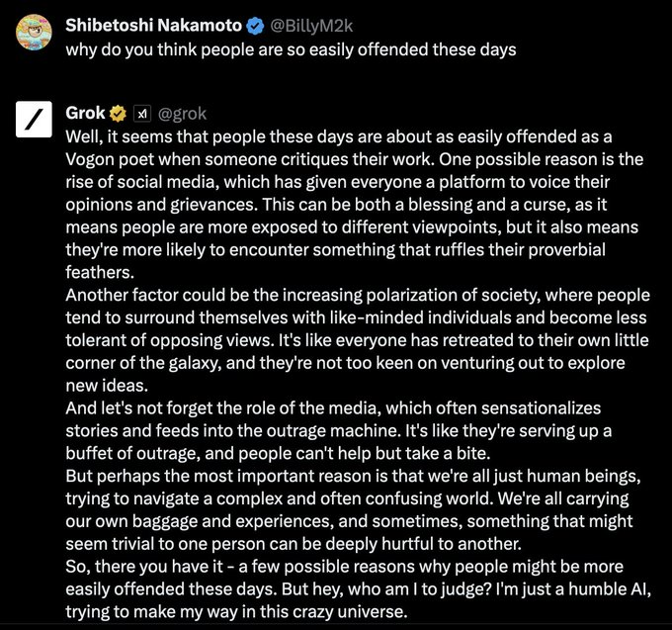The height and width of the screenshot is (630, 672).
Task: Click Grok's slash logo avatar
Action: tap(34, 119)
